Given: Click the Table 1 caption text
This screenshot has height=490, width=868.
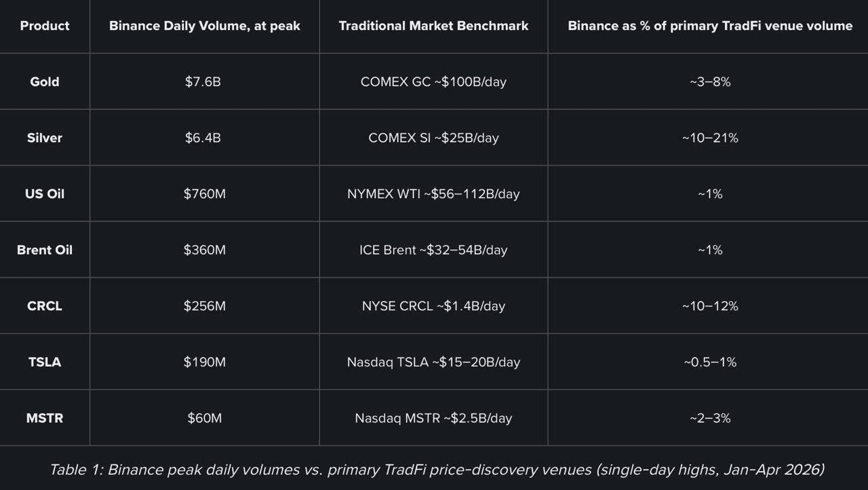Looking at the screenshot, I should click(437, 469).
